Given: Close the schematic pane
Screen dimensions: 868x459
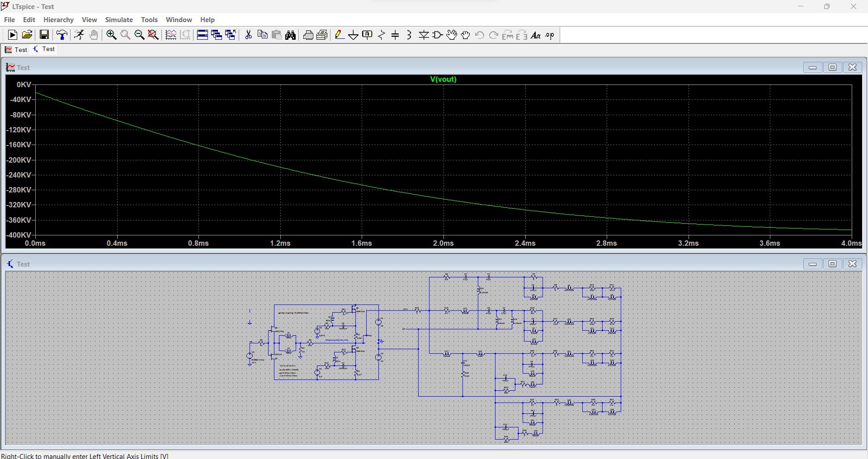Looking at the screenshot, I should [853, 264].
